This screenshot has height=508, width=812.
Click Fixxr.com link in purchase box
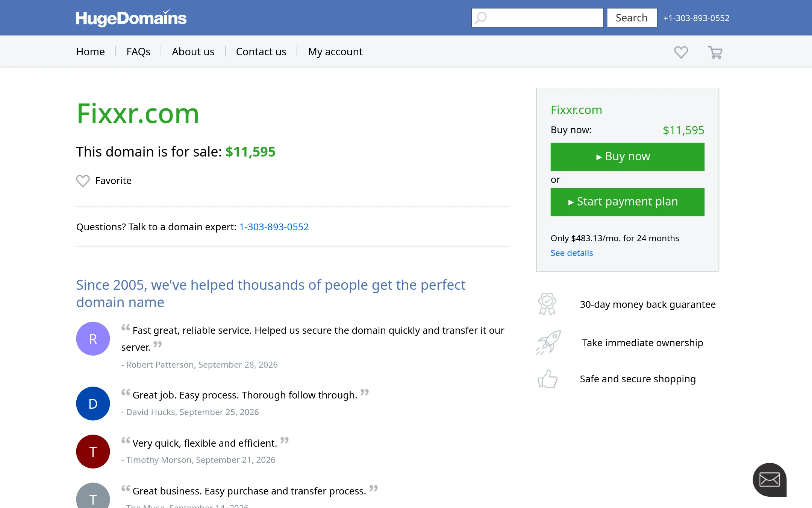click(x=576, y=110)
